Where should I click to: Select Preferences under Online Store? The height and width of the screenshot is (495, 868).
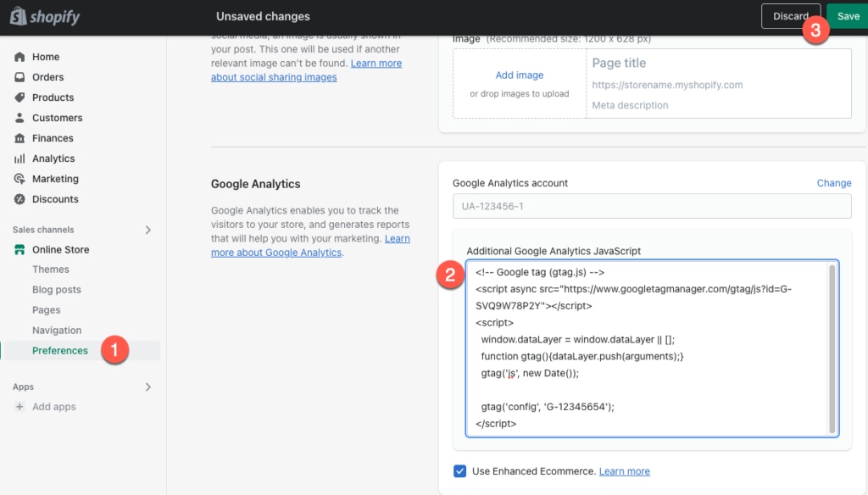[x=60, y=351]
